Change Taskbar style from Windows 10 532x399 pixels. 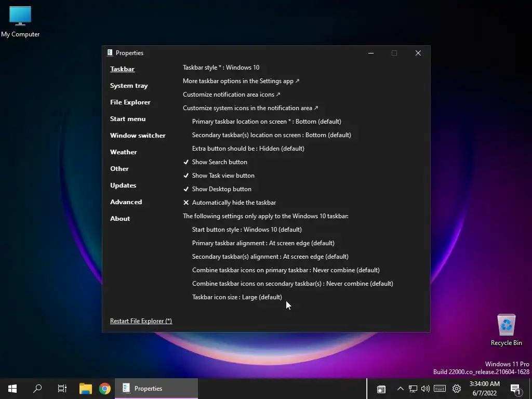(221, 68)
